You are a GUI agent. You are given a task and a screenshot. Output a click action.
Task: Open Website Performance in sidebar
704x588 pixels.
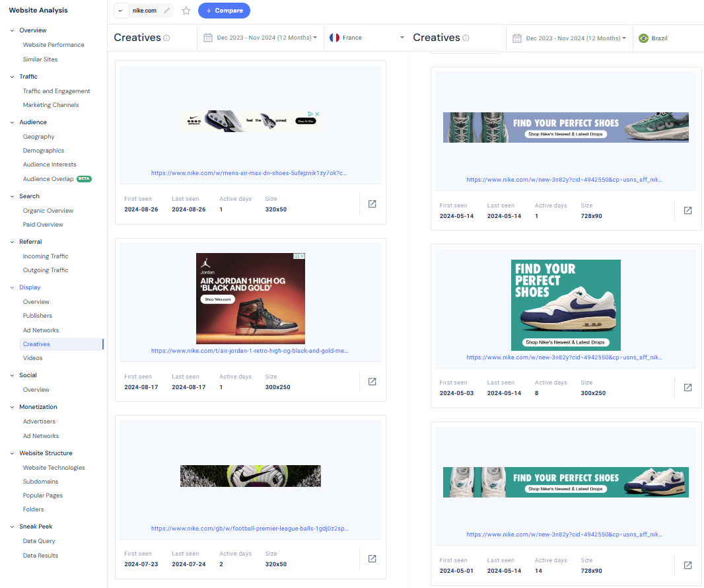pyautogui.click(x=53, y=45)
